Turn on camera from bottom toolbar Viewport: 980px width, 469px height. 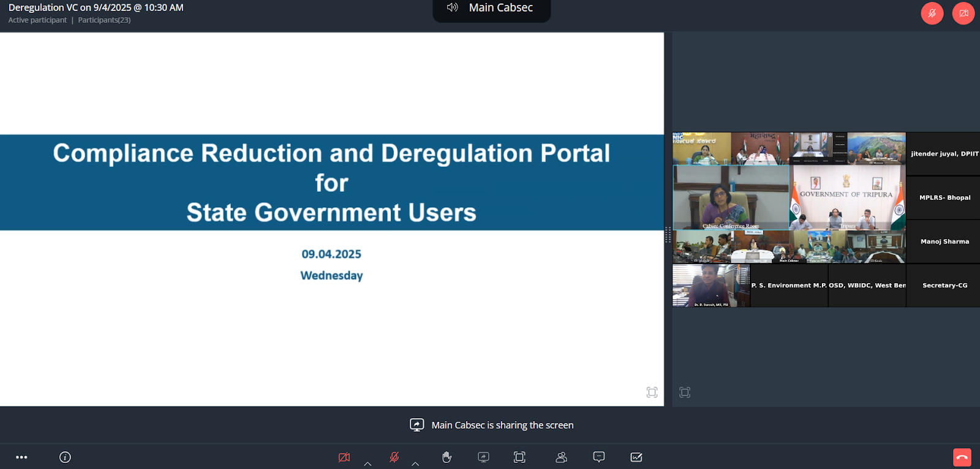(344, 457)
